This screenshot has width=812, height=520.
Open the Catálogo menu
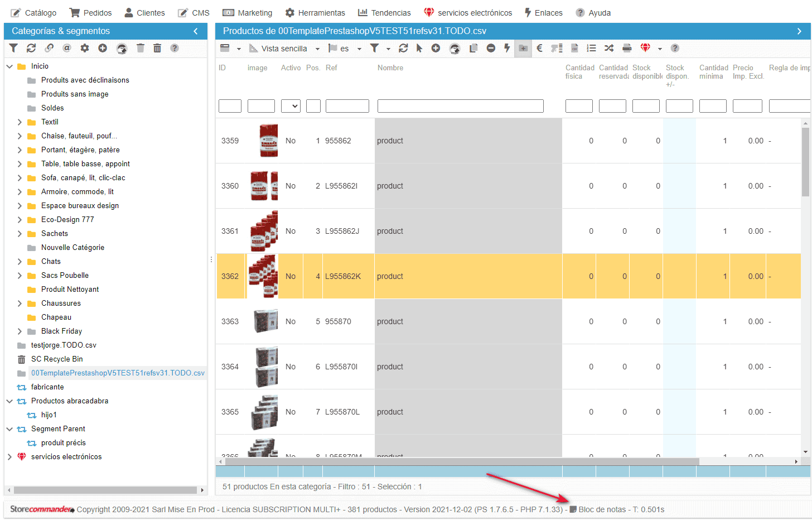33,13
